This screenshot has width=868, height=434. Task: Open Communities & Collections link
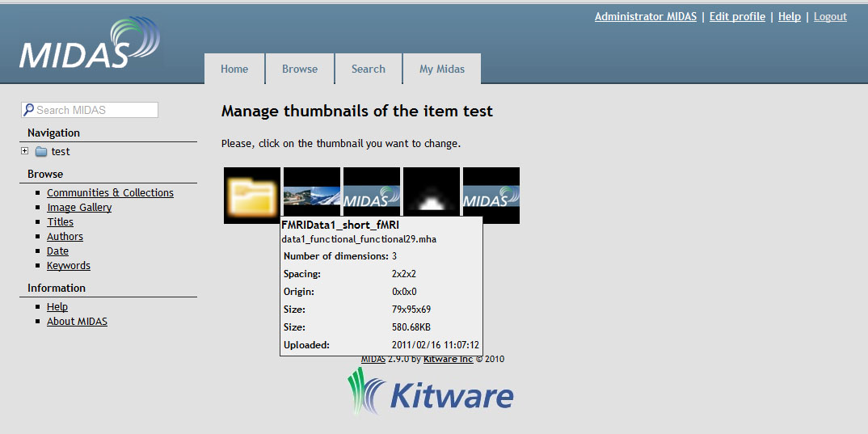pyautogui.click(x=110, y=193)
